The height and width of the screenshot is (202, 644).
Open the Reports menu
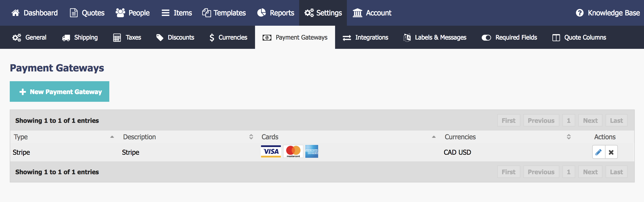[276, 13]
